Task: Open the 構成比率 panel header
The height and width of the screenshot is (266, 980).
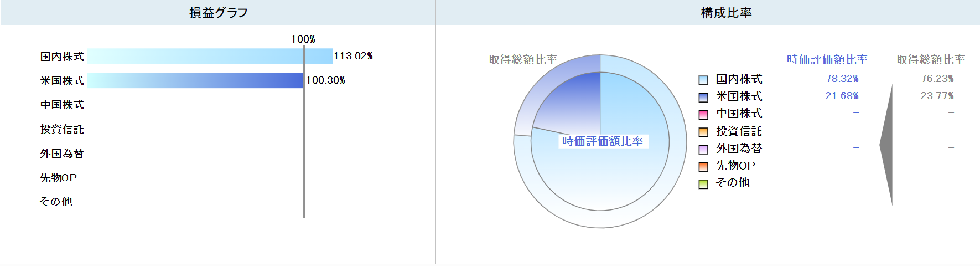Action: pos(726,13)
